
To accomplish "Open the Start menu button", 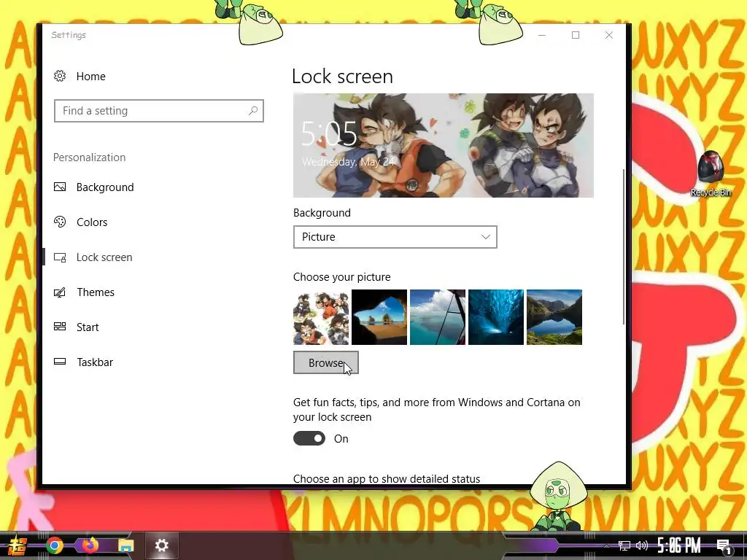I will [18, 545].
